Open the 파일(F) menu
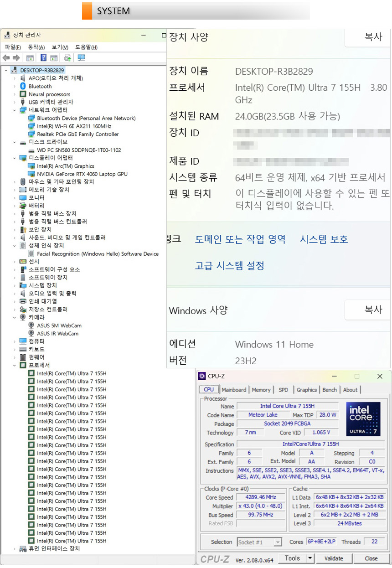The height and width of the screenshot is (568, 392). click(x=13, y=47)
